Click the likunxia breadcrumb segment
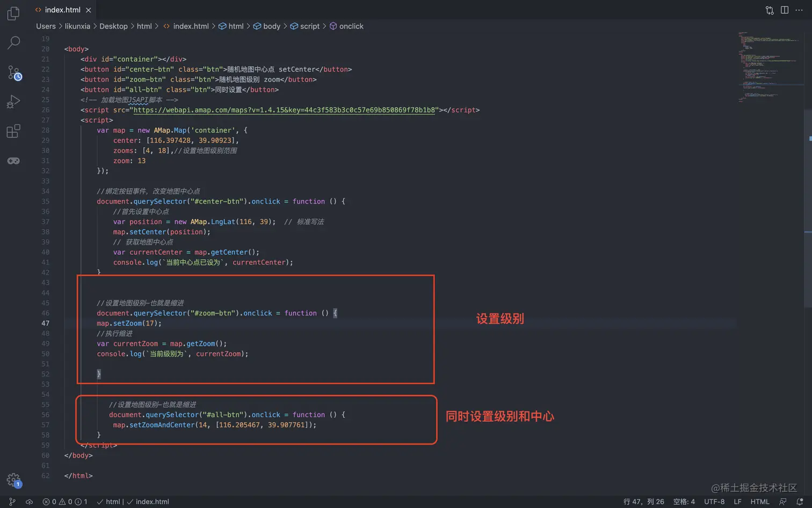 pyautogui.click(x=77, y=26)
